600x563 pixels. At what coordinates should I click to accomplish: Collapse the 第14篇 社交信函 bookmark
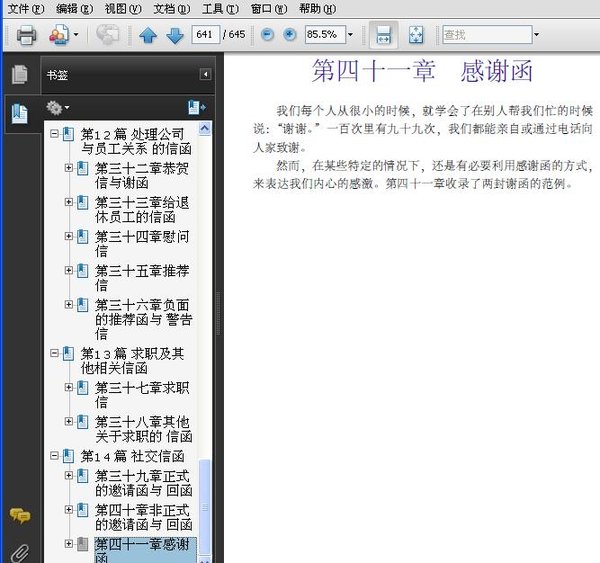pos(54,455)
